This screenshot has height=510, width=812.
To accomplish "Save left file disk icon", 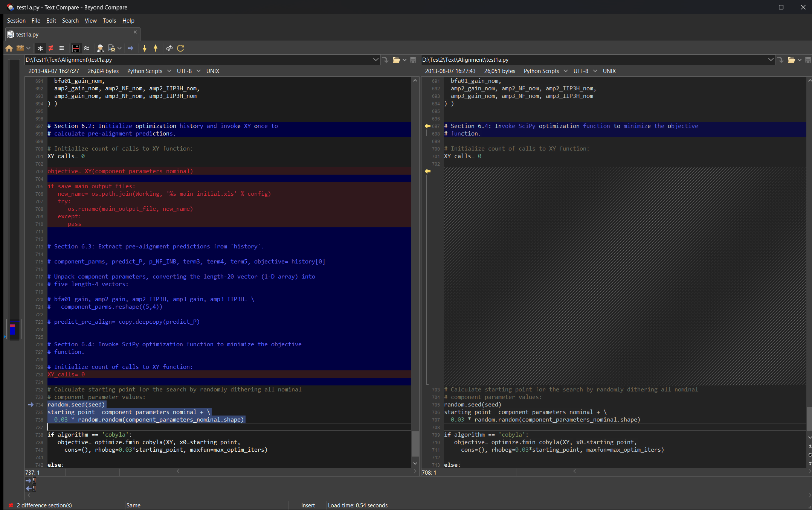I will click(x=413, y=60).
